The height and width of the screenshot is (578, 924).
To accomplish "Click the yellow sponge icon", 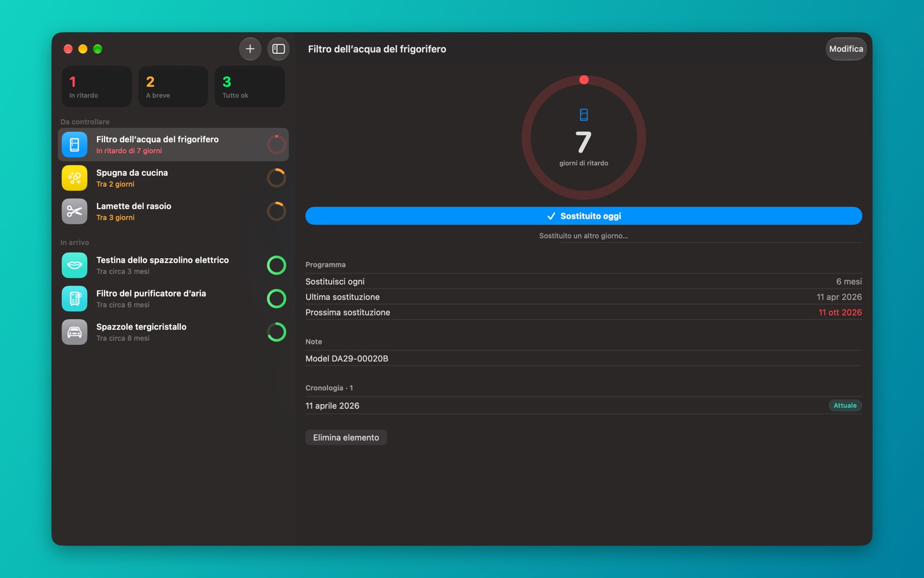I will [x=74, y=178].
